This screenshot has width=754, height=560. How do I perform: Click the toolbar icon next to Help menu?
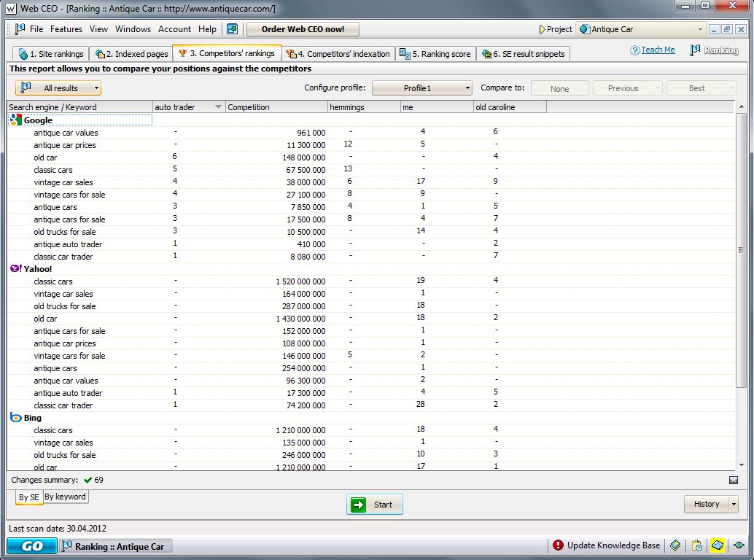pyautogui.click(x=233, y=29)
